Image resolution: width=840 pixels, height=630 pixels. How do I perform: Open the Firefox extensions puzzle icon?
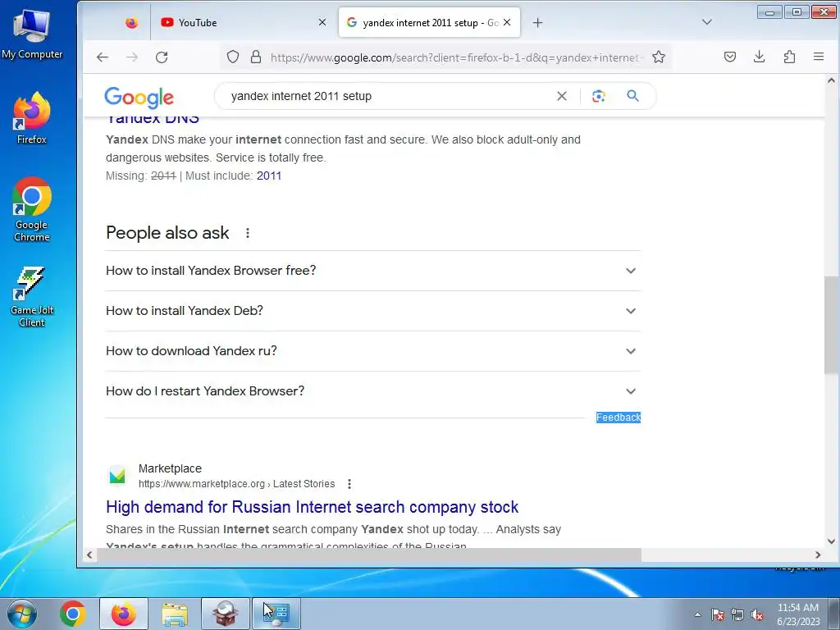pyautogui.click(x=789, y=57)
